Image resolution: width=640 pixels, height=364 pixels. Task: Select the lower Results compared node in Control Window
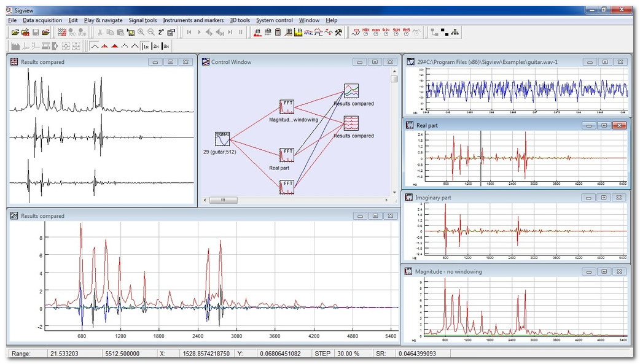click(351, 123)
